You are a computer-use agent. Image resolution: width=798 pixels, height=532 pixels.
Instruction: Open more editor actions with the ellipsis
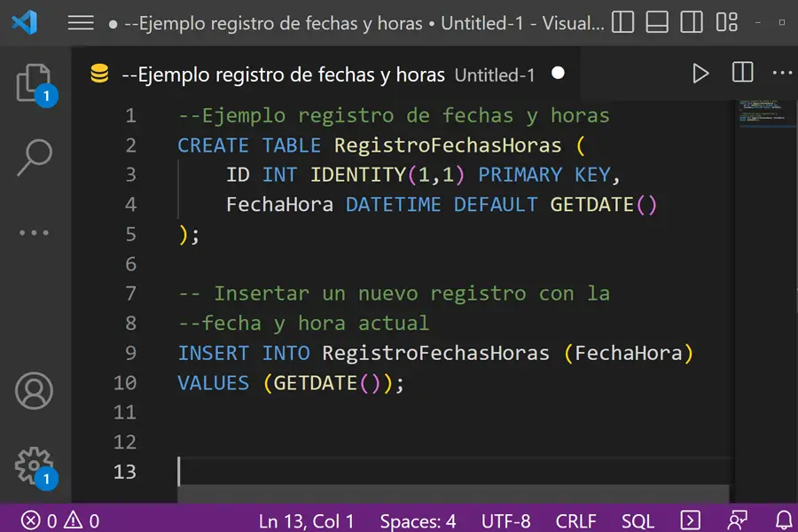coord(781,74)
